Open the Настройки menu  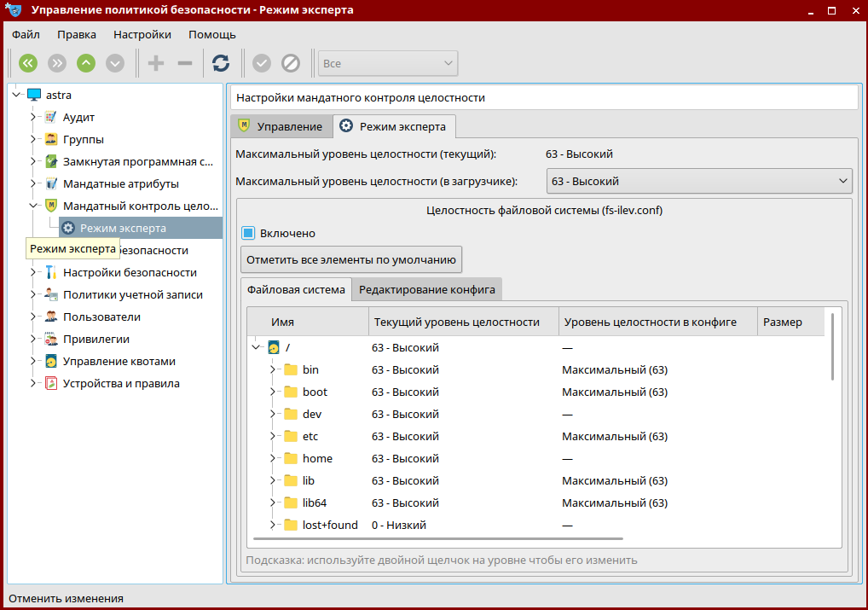(142, 35)
